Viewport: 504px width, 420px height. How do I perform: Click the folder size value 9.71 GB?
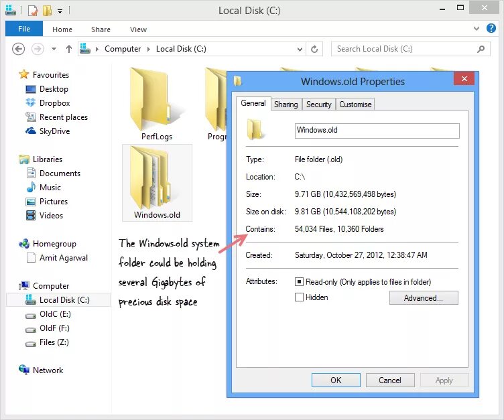pyautogui.click(x=345, y=194)
